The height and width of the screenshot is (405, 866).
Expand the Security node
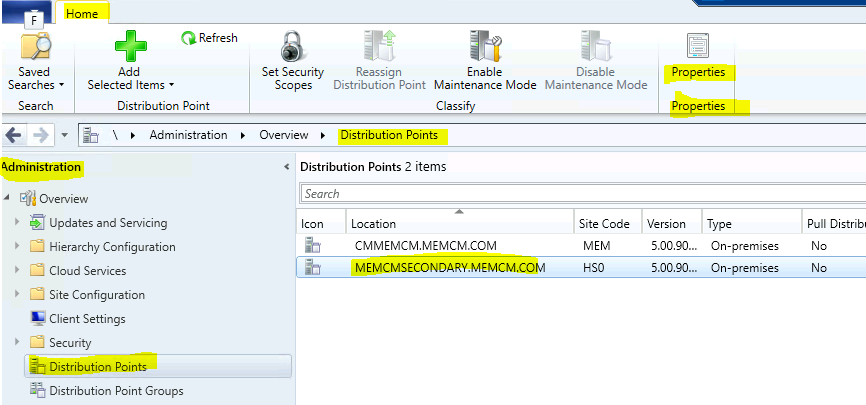[x=17, y=342]
